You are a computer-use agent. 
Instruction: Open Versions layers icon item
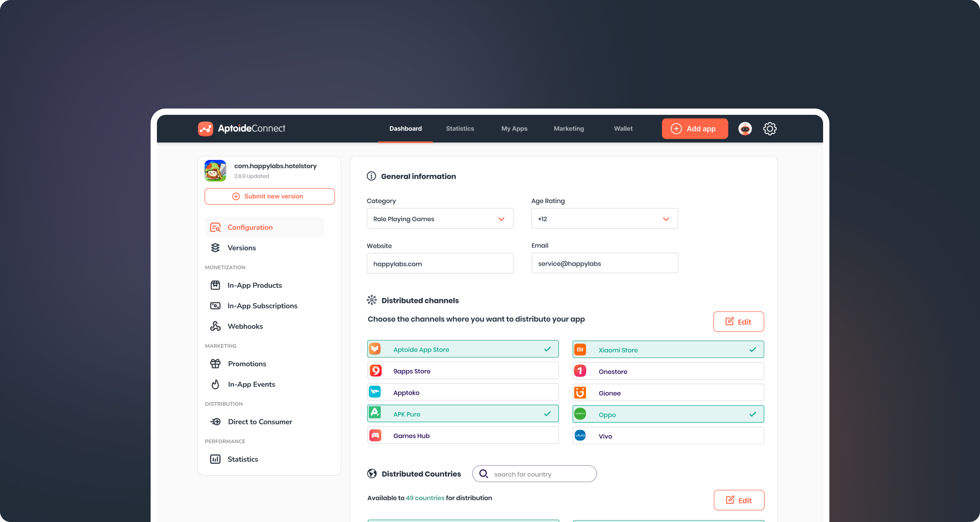[x=241, y=247]
